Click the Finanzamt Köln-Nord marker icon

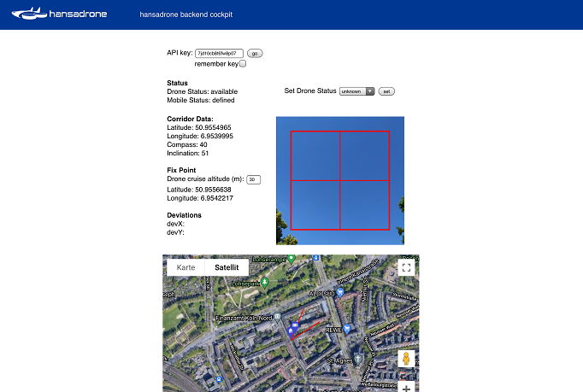(277, 316)
